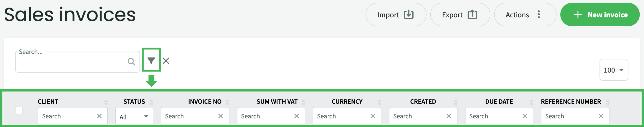Sort by the Client column

[106, 102]
